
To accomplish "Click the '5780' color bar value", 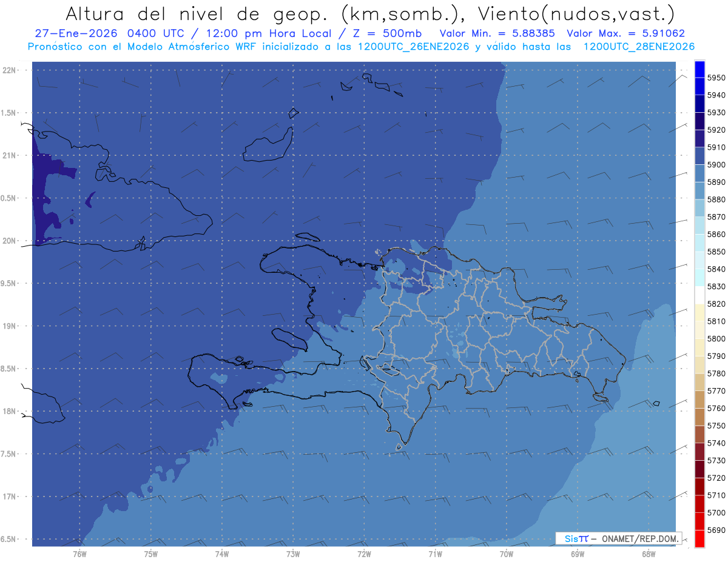I will (x=716, y=373).
